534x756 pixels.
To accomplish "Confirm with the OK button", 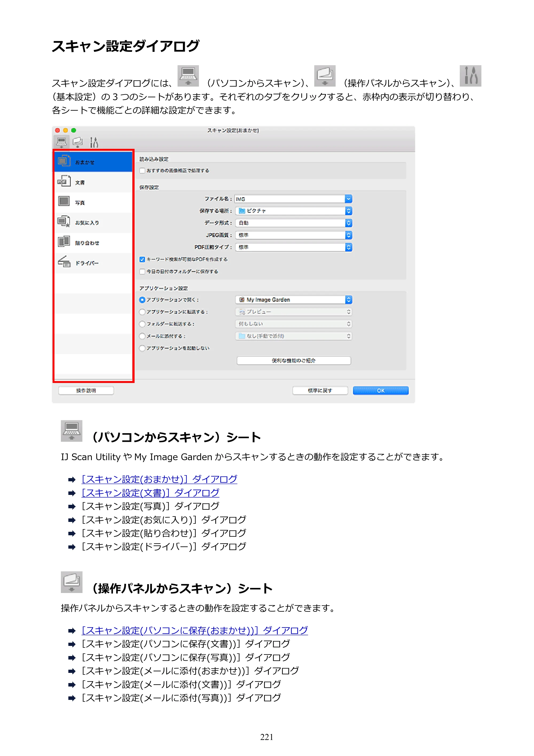I will click(381, 390).
